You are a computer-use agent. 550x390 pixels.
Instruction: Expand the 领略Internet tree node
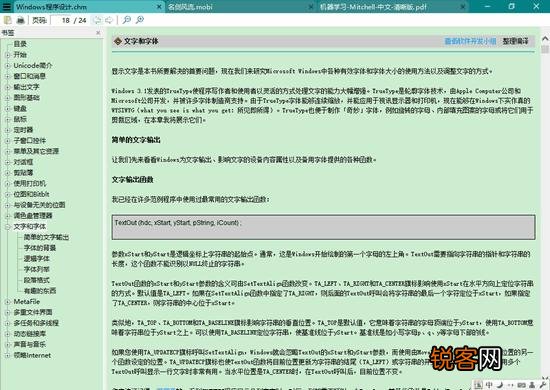[7, 355]
